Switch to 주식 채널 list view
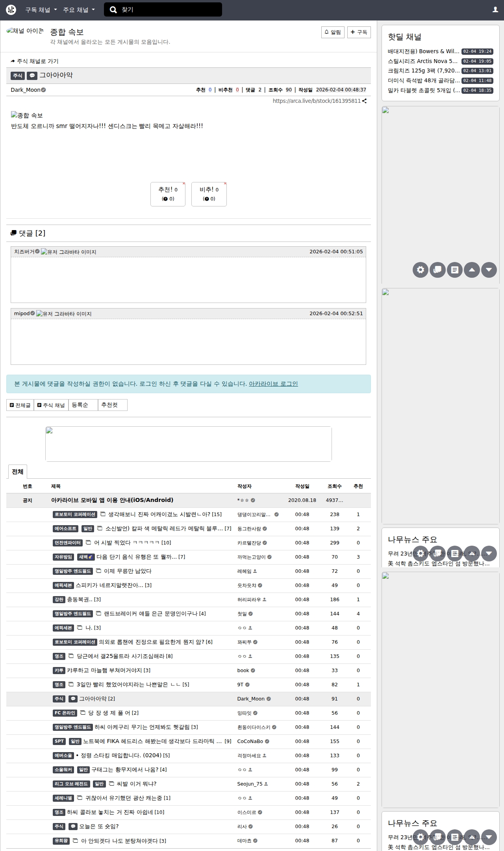Image resolution: width=504 pixels, height=851 pixels. coord(51,405)
